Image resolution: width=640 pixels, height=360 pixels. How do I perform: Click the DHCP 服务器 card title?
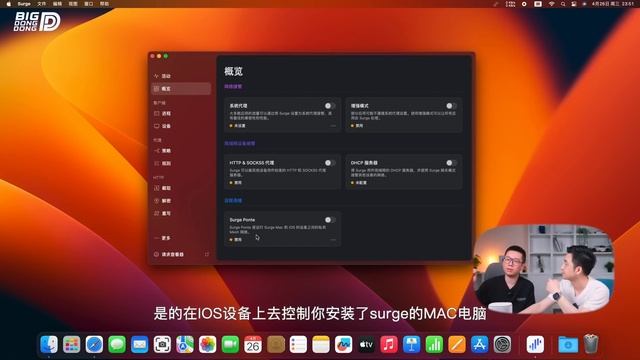coord(364,162)
